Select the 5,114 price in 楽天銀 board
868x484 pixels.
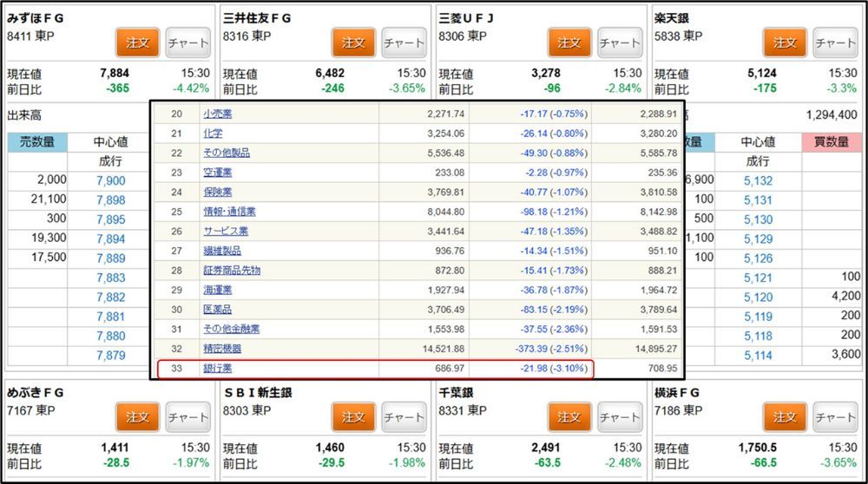758,356
